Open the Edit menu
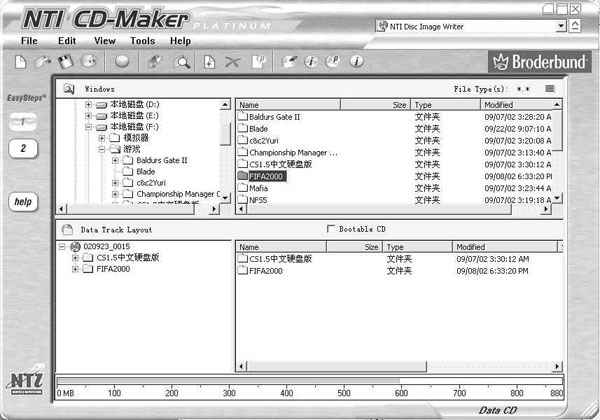The image size is (600, 420). (x=67, y=41)
